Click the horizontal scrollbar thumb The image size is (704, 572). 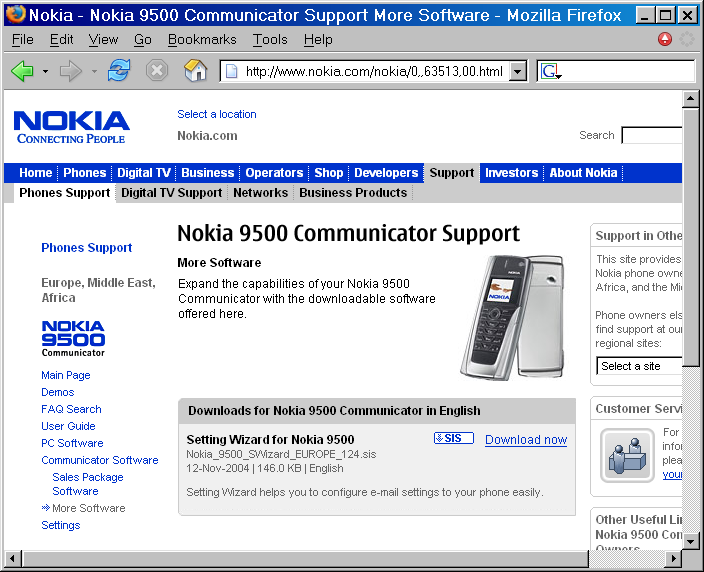pos(305,559)
